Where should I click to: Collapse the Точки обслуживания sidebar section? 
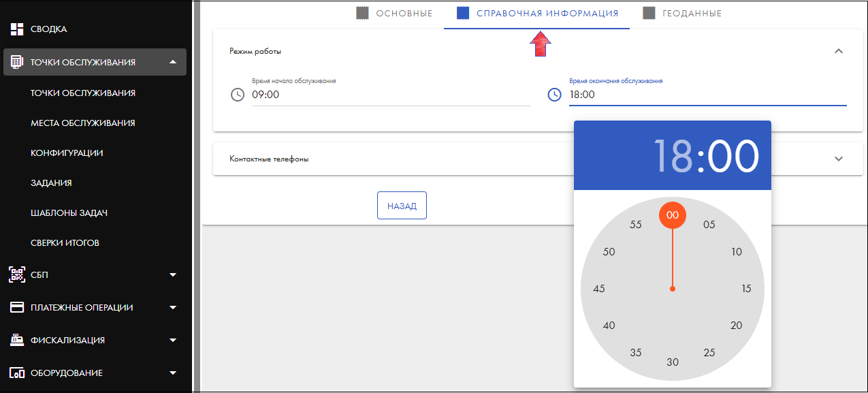tap(173, 62)
